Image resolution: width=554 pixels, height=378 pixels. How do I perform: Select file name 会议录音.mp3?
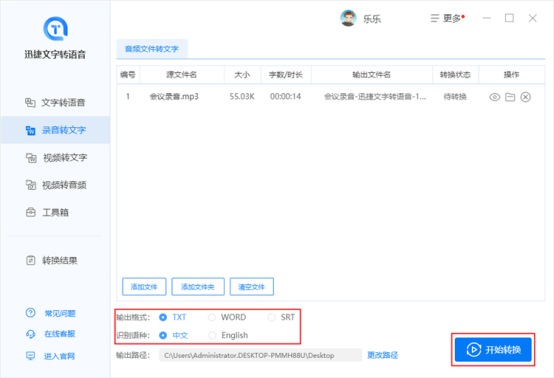pos(174,96)
